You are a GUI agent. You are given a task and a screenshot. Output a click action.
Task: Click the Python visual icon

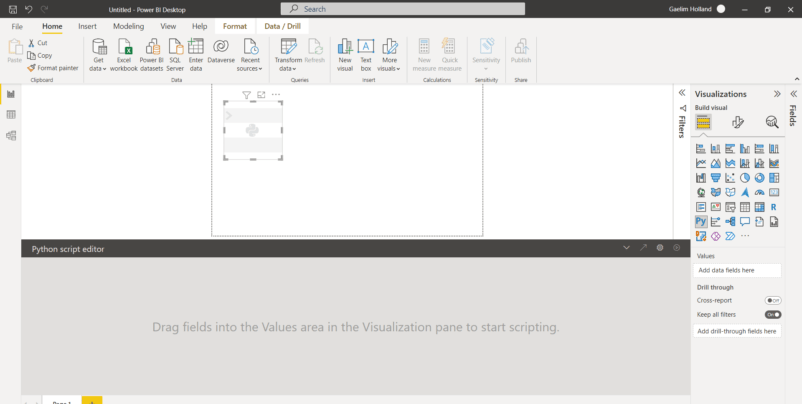(701, 221)
